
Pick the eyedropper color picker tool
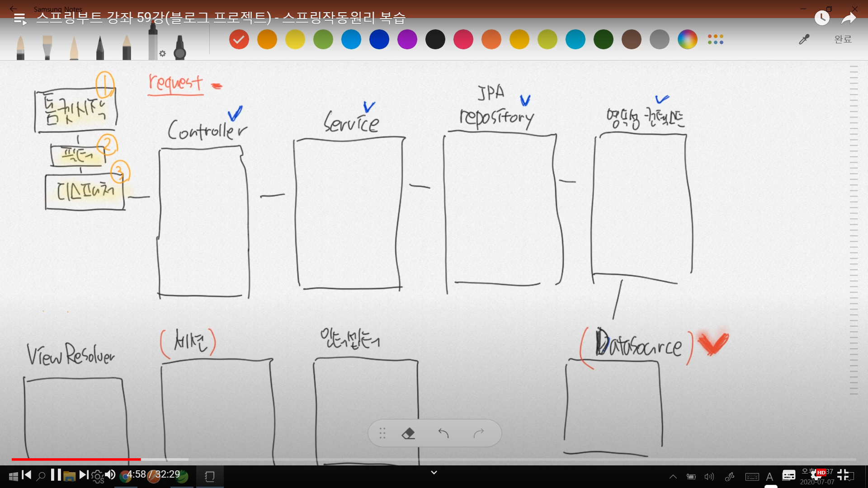(804, 40)
